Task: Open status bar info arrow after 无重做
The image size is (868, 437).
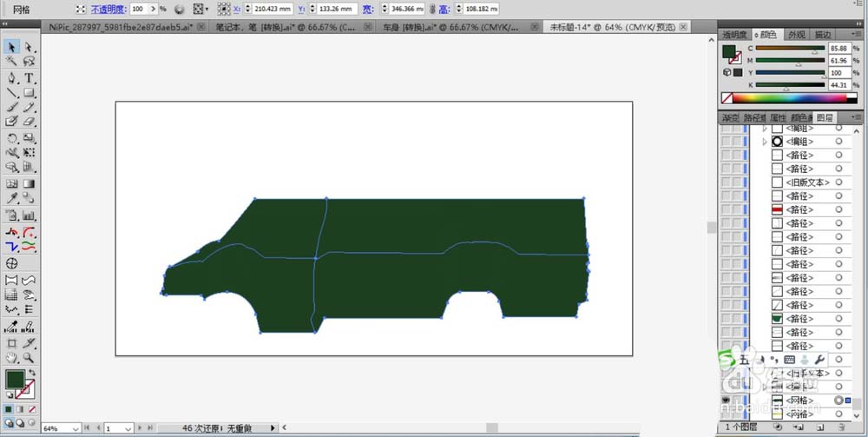Action: pyautogui.click(x=273, y=428)
